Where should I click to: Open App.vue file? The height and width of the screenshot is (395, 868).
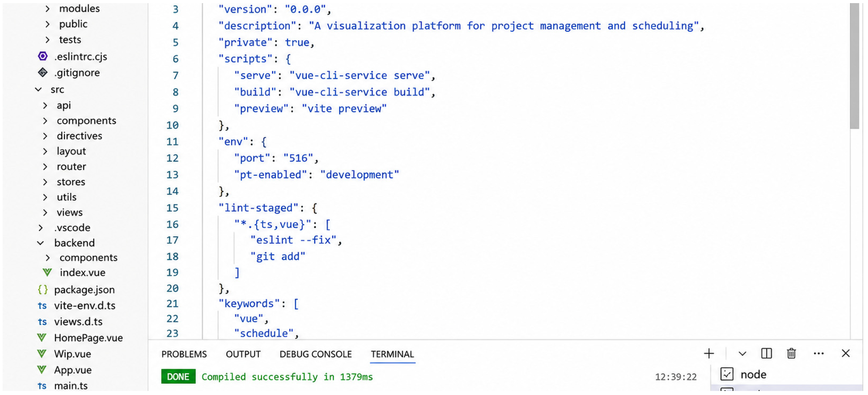pyautogui.click(x=73, y=370)
